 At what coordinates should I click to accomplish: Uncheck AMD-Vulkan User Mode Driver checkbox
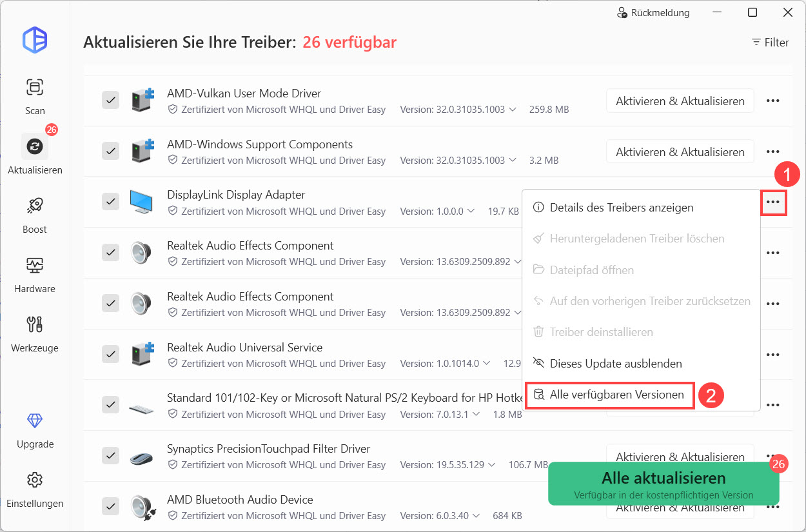pyautogui.click(x=111, y=101)
